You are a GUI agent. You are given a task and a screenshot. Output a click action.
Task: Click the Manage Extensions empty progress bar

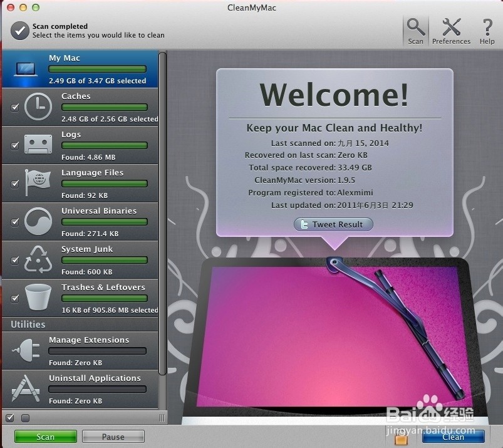tap(98, 351)
